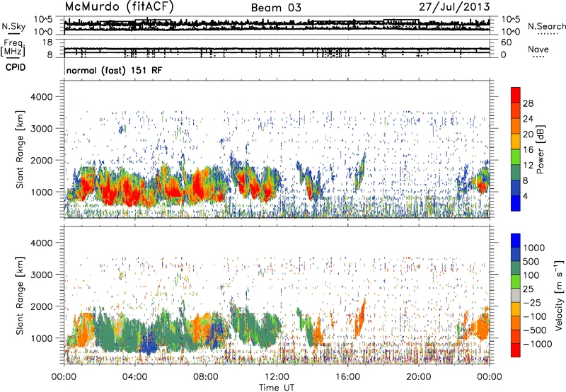This screenshot has height=392, width=566.
Task: Click the 'normal (fast) 151 RF' text
Action: coord(114,70)
